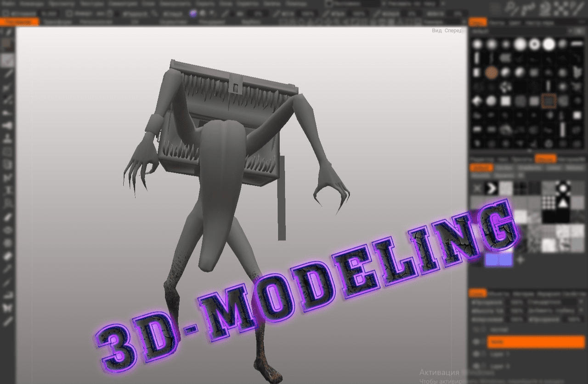Select the top sculpting tool in left toolbar

[6, 31]
